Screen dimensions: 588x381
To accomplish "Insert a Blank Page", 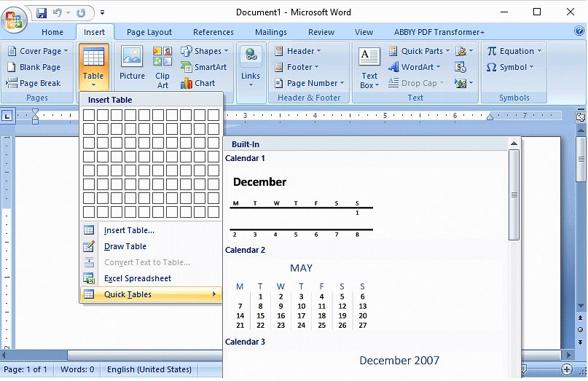I will click(34, 67).
